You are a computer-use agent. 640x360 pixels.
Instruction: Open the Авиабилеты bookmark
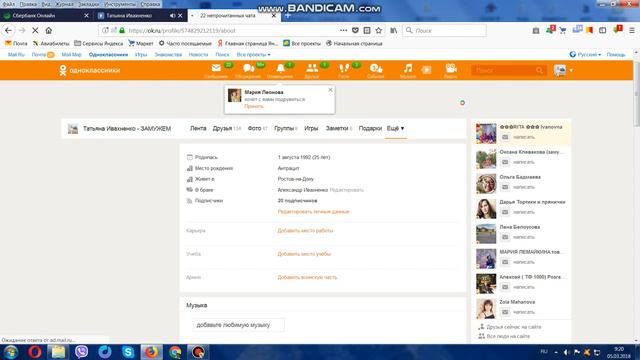point(51,43)
